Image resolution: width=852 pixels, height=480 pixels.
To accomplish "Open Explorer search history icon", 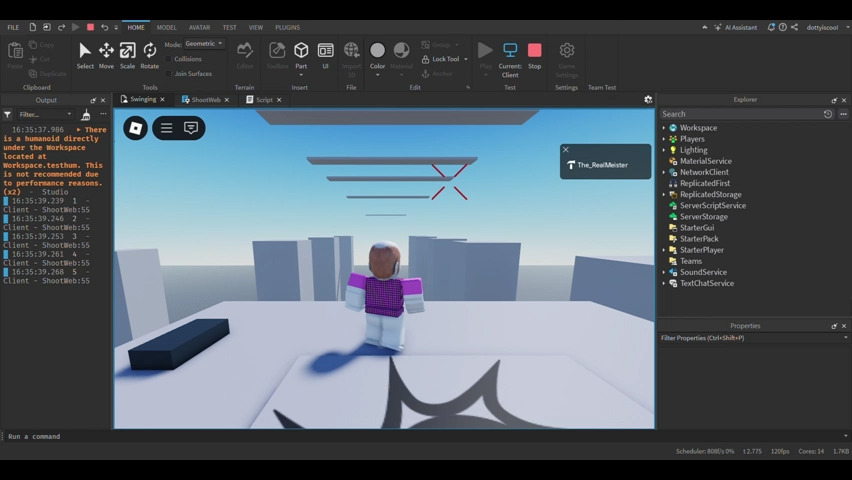I will pyautogui.click(x=828, y=114).
